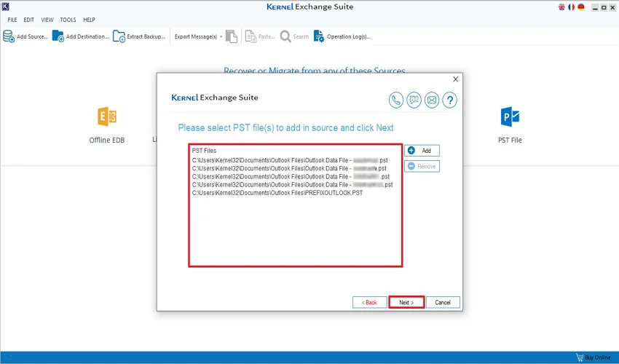Select the second Outlook Data File entry
Screen dimensions: 619x364
click(289, 168)
